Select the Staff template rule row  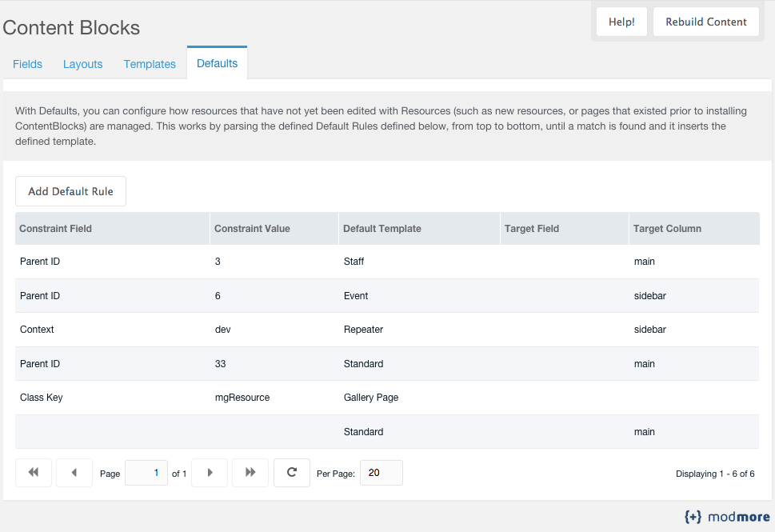[x=387, y=262]
